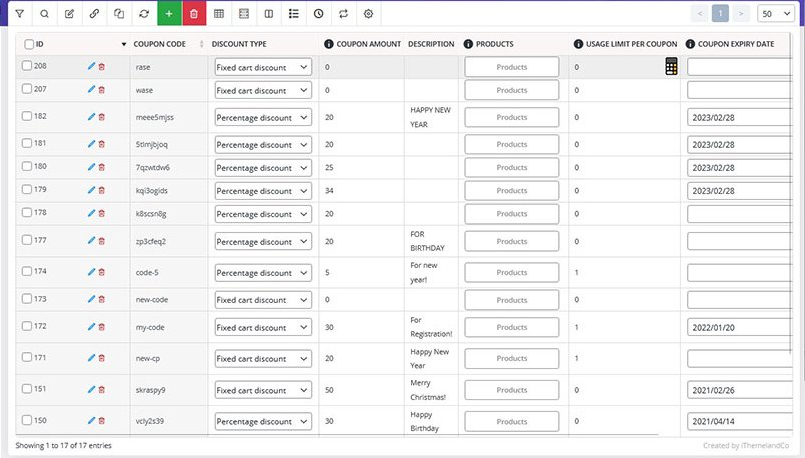Click the calculator icon in the usage limit column
The image size is (805, 458).
click(x=671, y=66)
